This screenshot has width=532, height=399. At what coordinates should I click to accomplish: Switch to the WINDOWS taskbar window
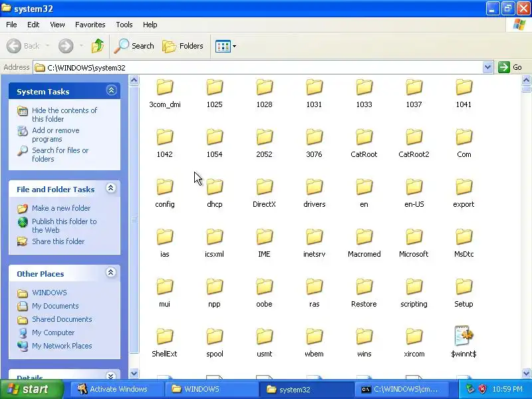210,389
